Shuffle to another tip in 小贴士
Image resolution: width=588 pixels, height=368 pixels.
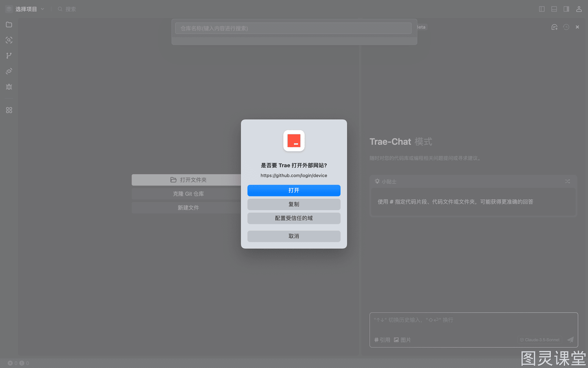click(567, 181)
